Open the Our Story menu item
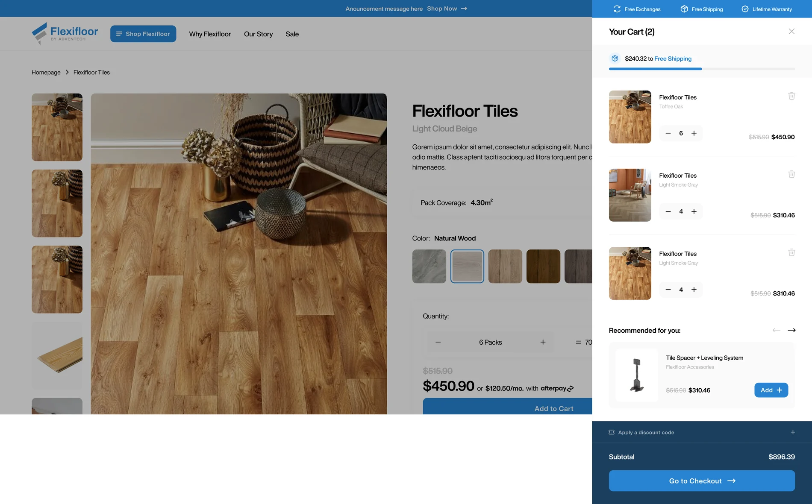812x504 pixels. [258, 34]
